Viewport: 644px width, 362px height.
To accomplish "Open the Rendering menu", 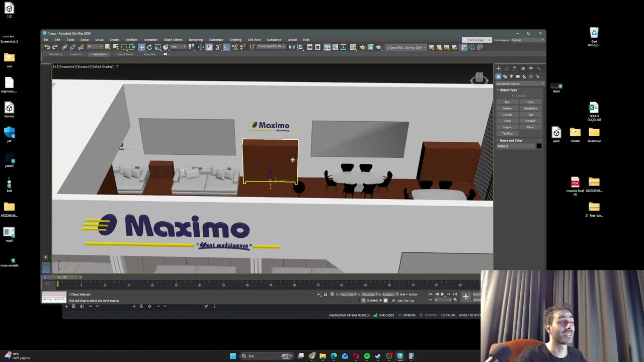I will [196, 40].
